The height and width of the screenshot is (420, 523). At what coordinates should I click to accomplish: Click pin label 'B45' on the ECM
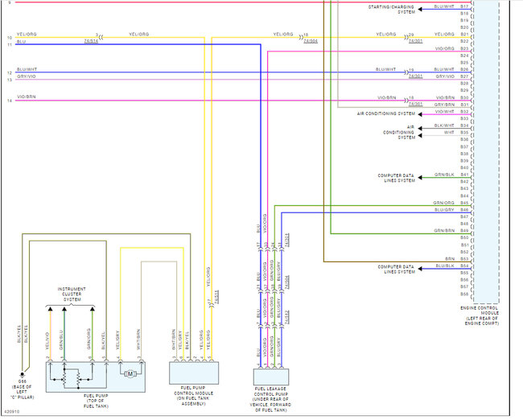464,203
